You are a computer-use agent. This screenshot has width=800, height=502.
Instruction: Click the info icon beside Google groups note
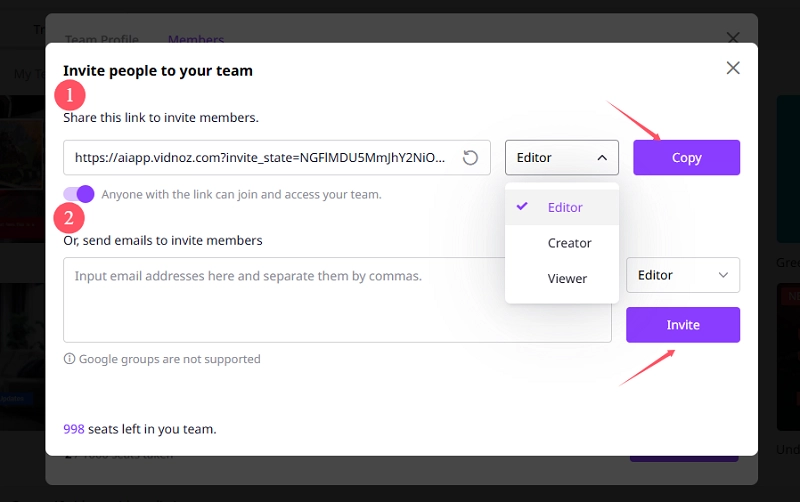pyautogui.click(x=69, y=359)
